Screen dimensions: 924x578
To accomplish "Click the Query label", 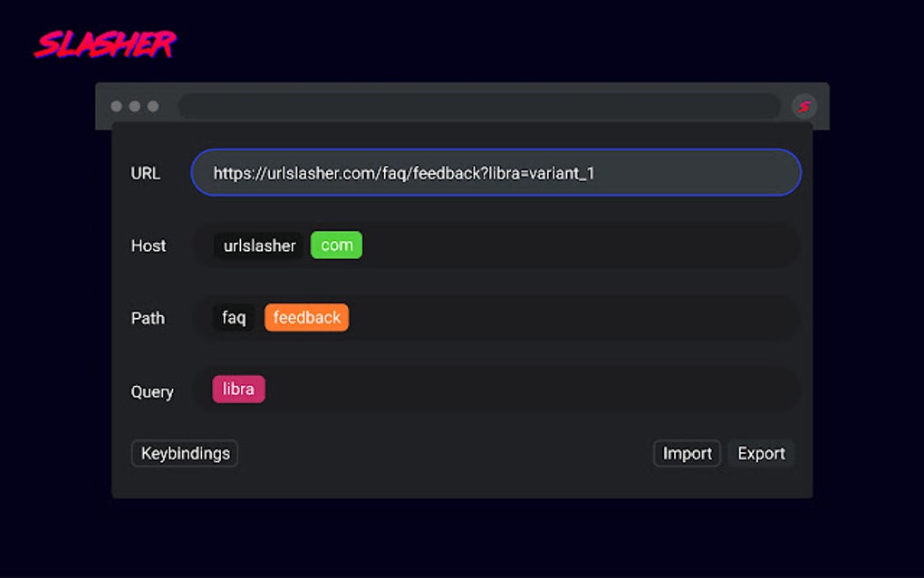I will [x=151, y=391].
